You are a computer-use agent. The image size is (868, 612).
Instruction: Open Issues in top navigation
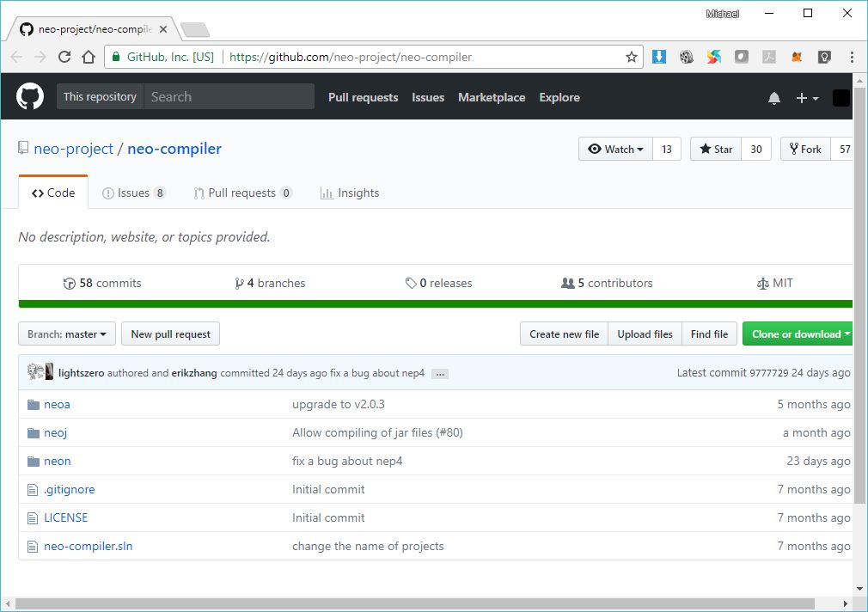coord(428,97)
